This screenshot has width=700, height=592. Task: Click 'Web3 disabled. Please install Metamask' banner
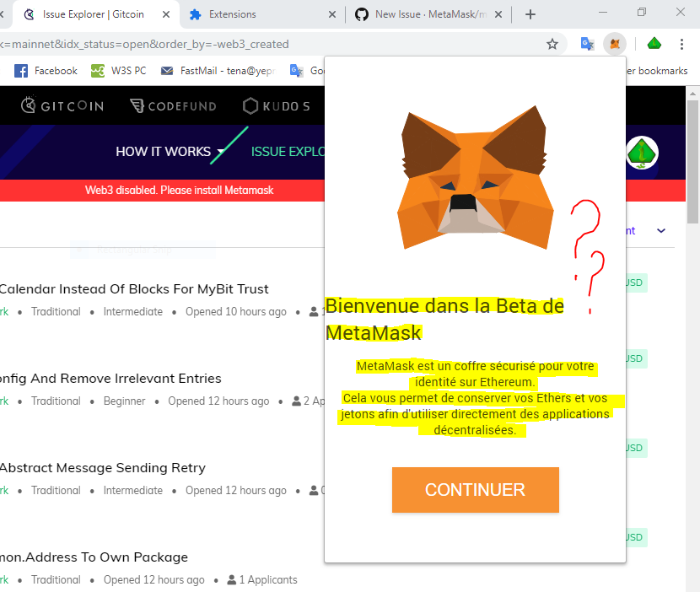179,191
